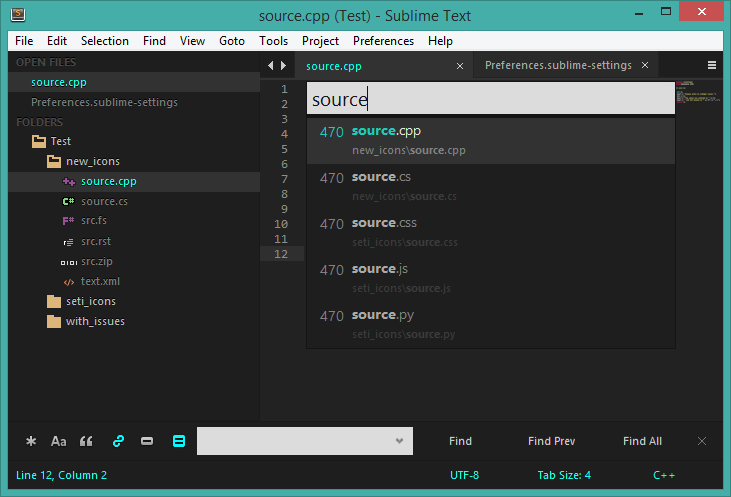Viewport: 731px width, 497px height.
Task: Open the Selection menu
Action: pos(104,41)
